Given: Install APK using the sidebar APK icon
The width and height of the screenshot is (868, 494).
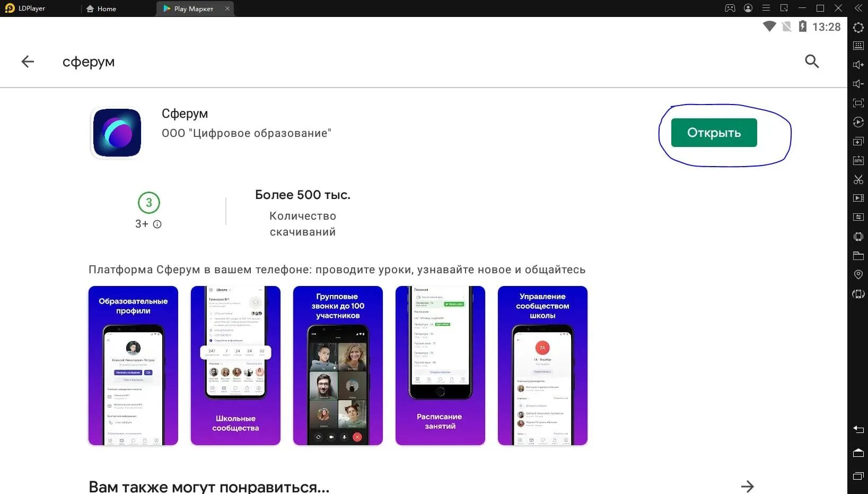Looking at the screenshot, I should [858, 160].
